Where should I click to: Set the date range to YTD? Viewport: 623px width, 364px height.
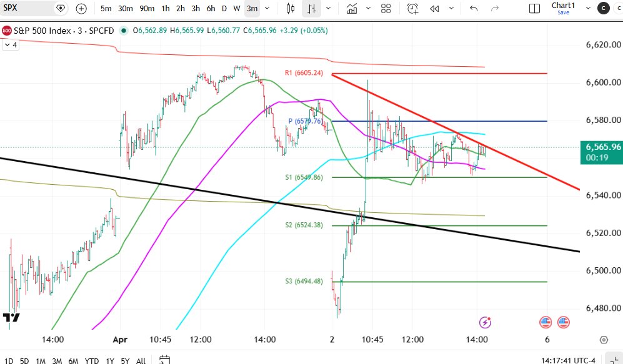[92, 360]
